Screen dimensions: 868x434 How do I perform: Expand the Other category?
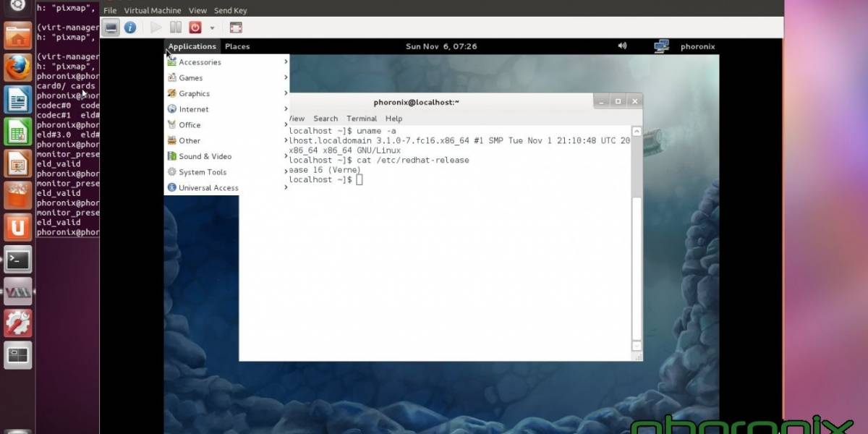tap(227, 141)
